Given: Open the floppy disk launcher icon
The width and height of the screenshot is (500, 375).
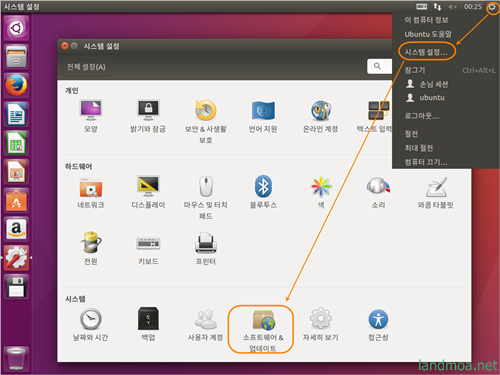Looking at the screenshot, I should point(16,287).
